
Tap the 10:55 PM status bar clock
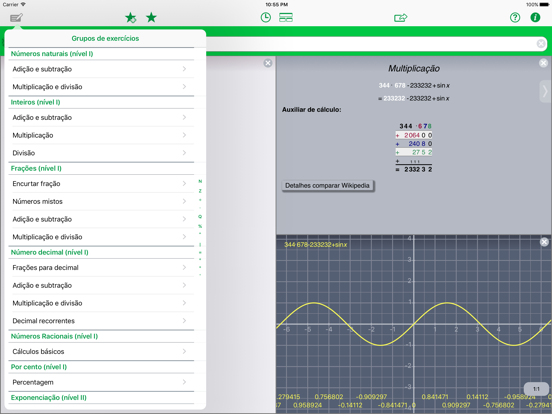pos(276,5)
